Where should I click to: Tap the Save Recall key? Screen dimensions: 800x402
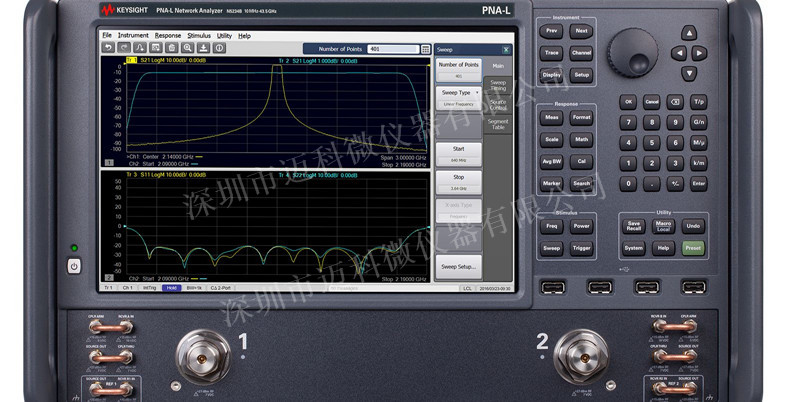click(x=634, y=226)
